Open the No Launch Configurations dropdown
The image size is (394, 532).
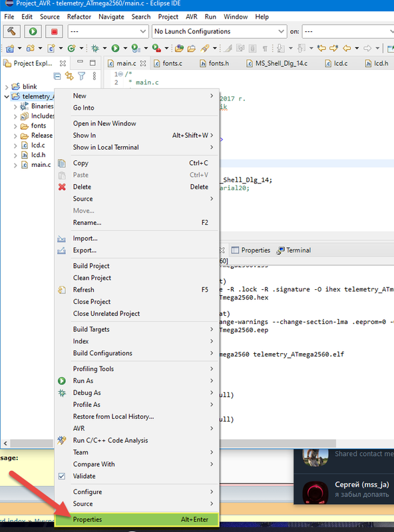pos(220,31)
